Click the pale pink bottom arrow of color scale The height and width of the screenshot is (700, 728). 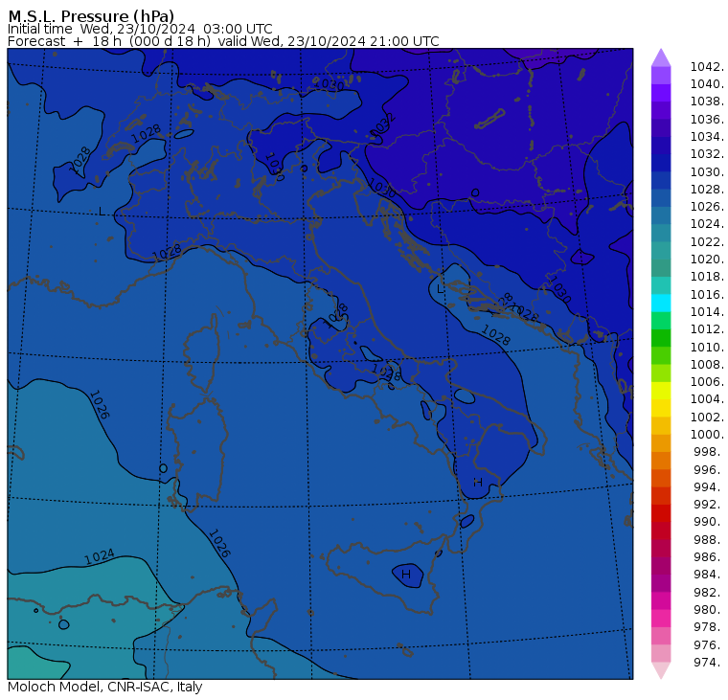point(661,670)
